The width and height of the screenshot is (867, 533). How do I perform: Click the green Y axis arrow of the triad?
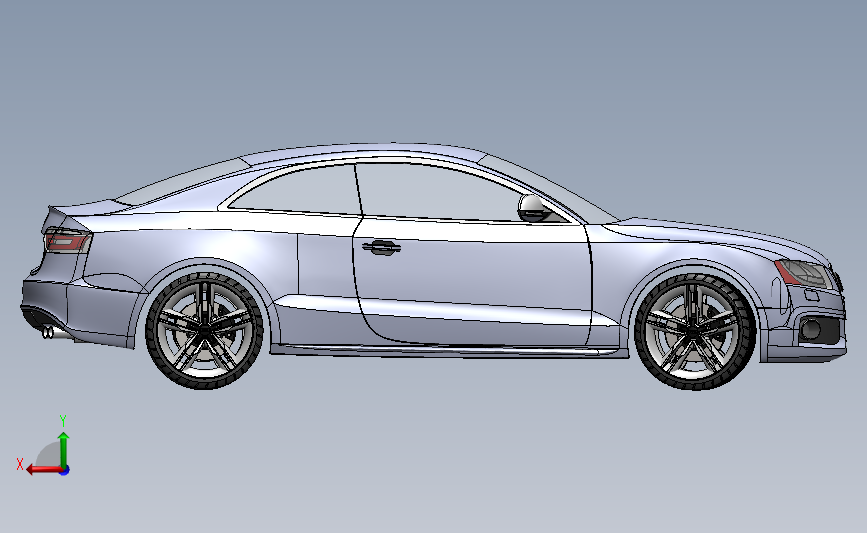(x=64, y=450)
